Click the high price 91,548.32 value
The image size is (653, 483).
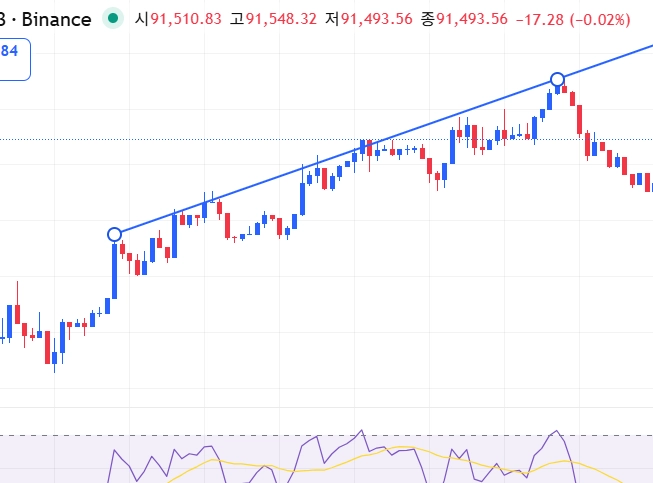pyautogui.click(x=281, y=19)
